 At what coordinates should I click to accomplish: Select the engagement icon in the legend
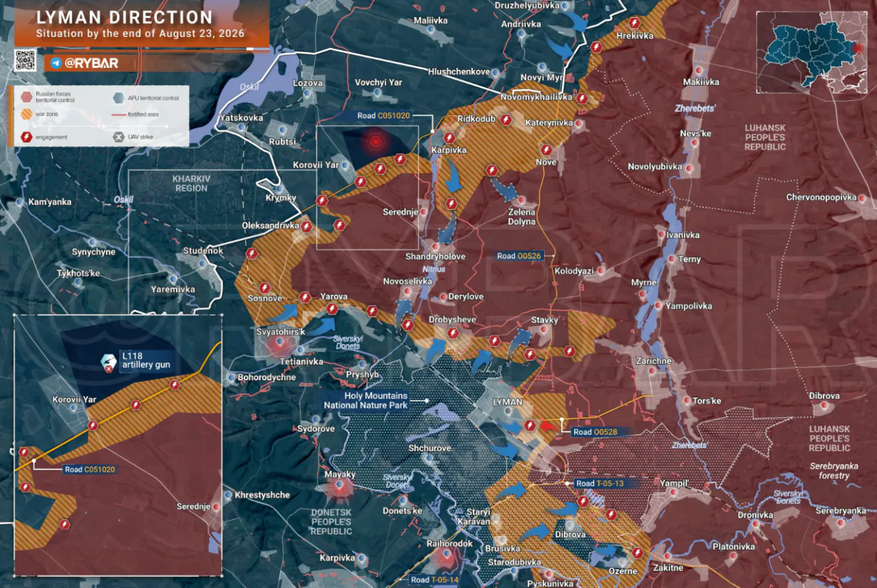27,137
